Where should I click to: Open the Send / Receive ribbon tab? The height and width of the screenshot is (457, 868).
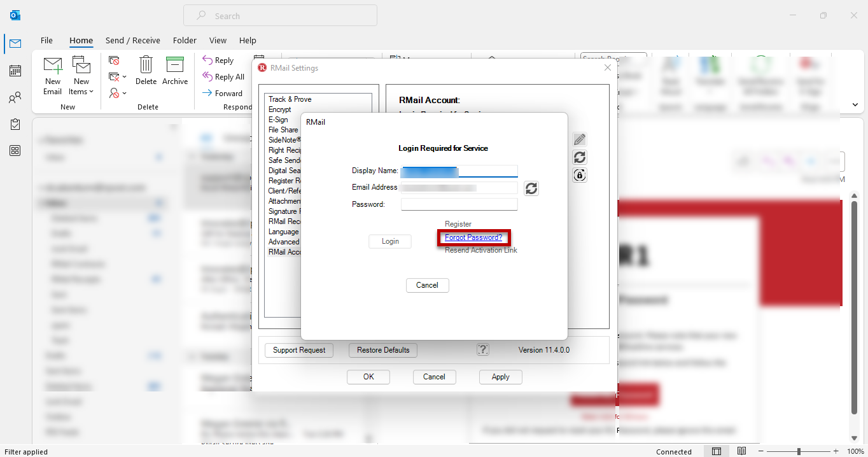[x=133, y=40]
